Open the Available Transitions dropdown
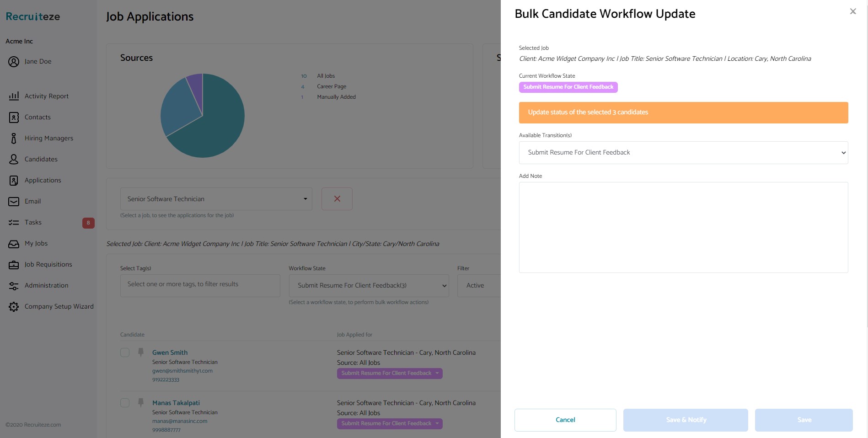The width and height of the screenshot is (868, 438). (683, 152)
